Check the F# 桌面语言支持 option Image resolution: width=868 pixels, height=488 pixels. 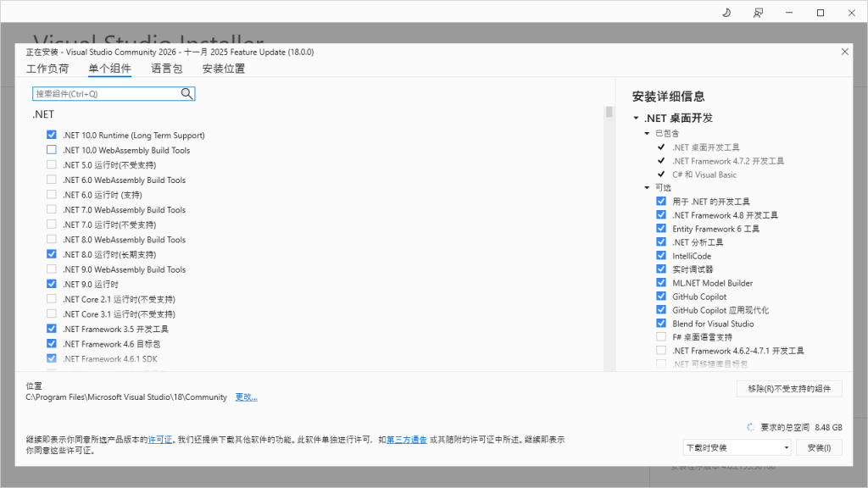tap(661, 337)
